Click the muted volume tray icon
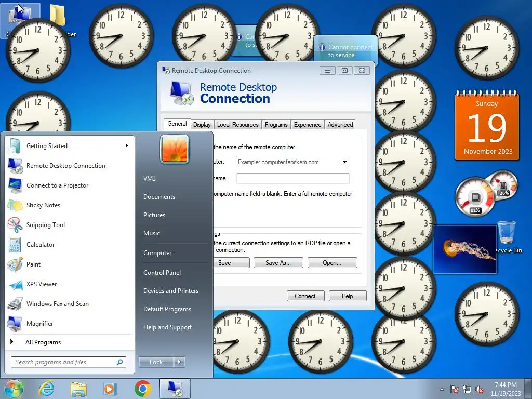Image resolution: width=532 pixels, height=399 pixels. point(480,389)
